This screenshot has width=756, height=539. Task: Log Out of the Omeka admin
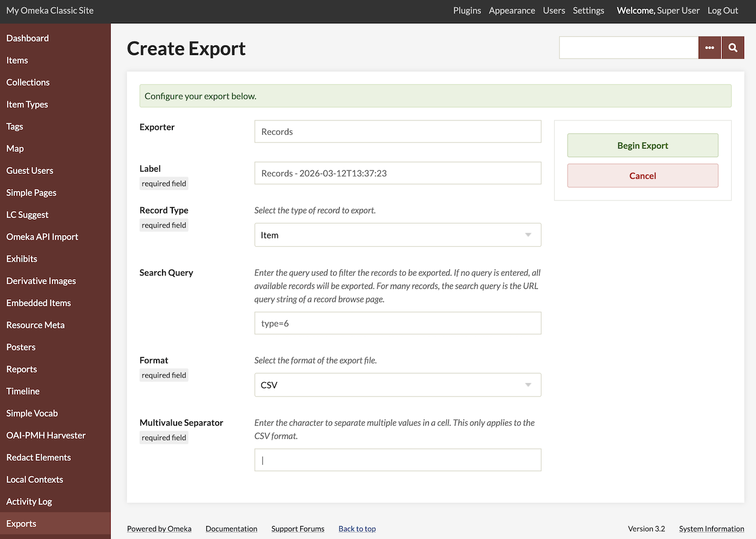click(723, 10)
